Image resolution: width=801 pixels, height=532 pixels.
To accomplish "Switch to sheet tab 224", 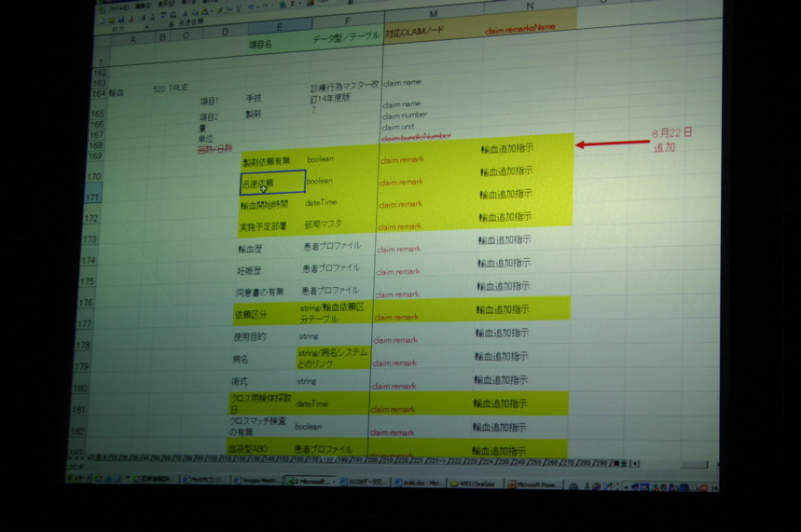I will pos(488,462).
